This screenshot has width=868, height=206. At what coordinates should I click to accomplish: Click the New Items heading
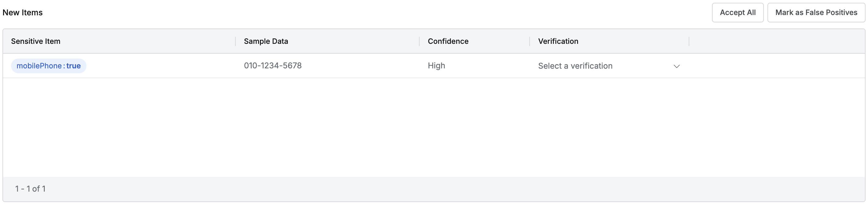(23, 13)
